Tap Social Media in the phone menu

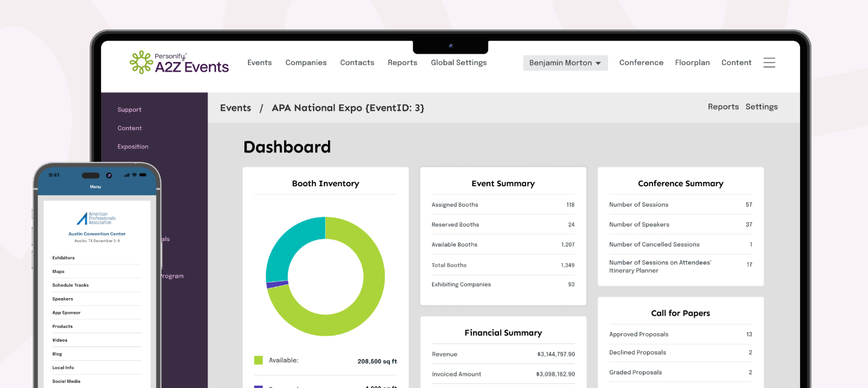tap(96, 381)
